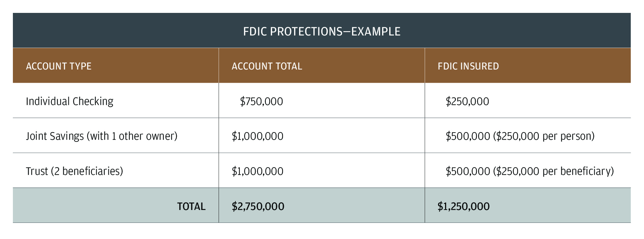This screenshot has height=239, width=644.
Task: Click the $250,000 per beneficiary text
Action: (553, 171)
